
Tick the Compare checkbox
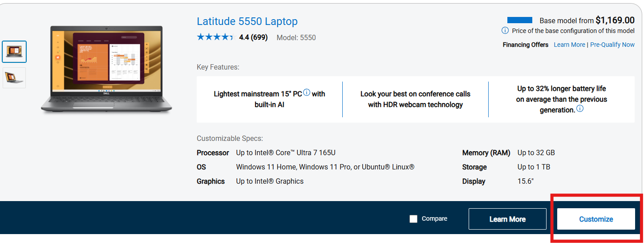coord(413,219)
